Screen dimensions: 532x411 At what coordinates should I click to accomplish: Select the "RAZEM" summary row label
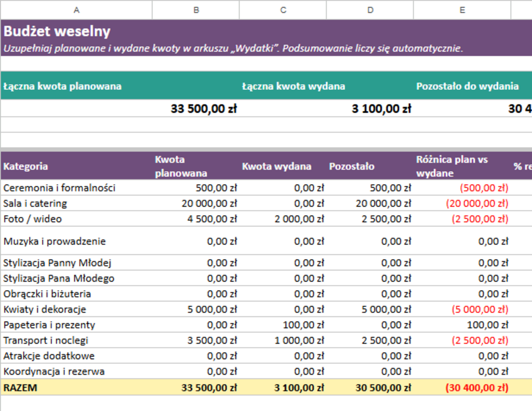[19, 387]
